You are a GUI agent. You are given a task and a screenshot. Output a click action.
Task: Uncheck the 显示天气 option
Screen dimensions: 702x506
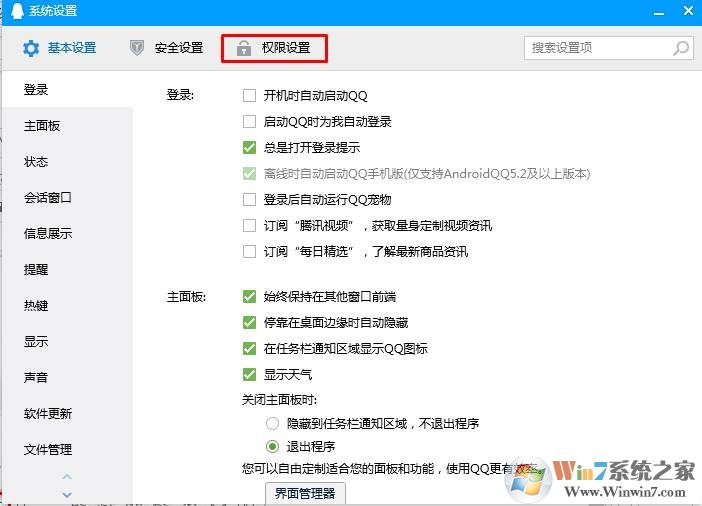(x=249, y=374)
